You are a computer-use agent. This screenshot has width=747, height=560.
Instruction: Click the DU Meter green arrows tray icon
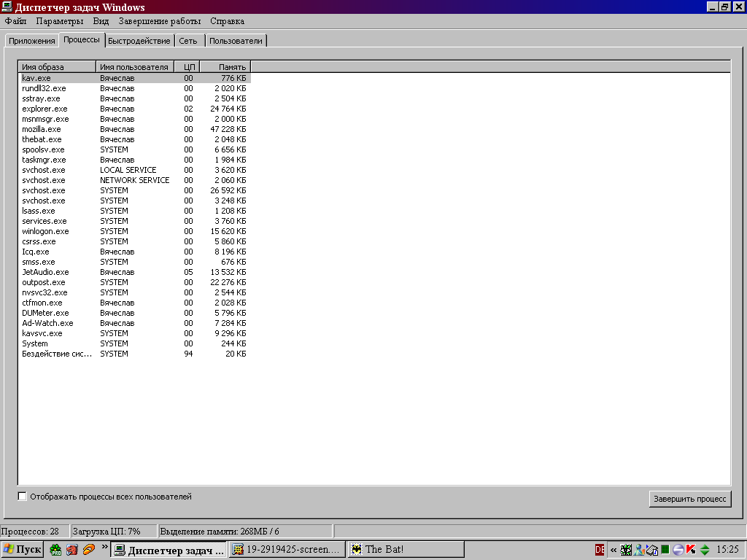coord(704,550)
